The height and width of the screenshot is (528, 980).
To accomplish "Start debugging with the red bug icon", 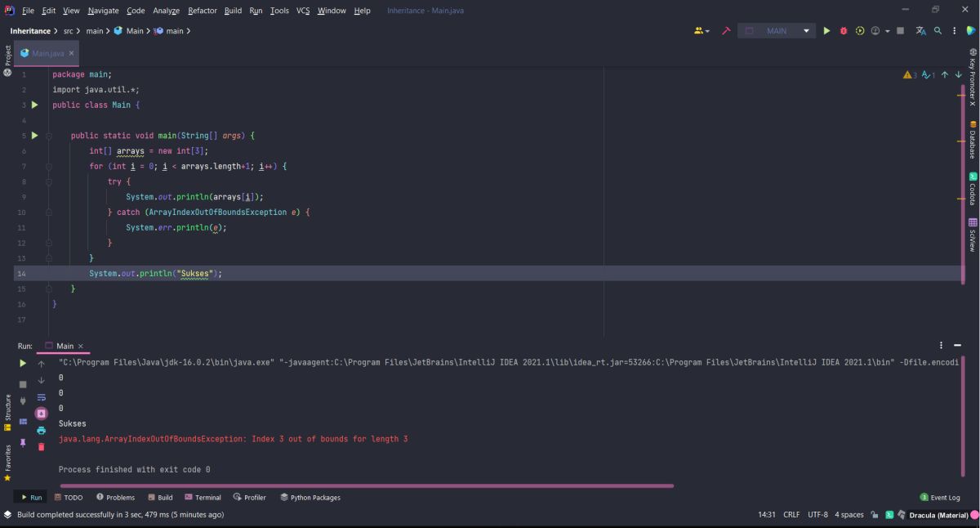I will 843,31.
